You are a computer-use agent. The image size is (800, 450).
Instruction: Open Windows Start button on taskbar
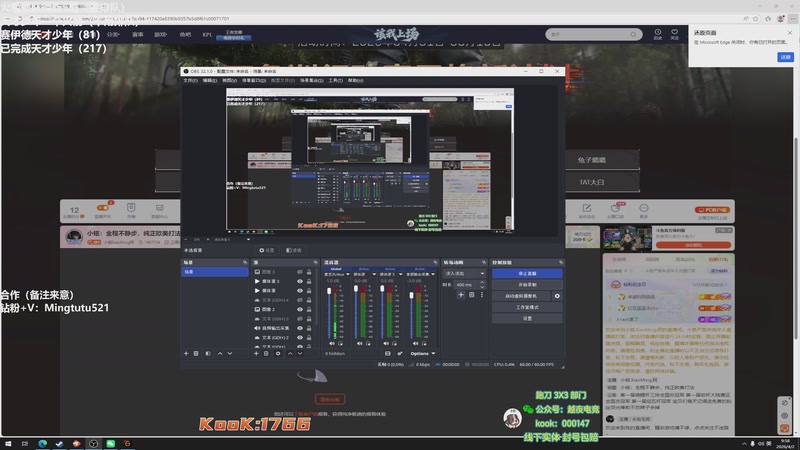tap(8, 444)
